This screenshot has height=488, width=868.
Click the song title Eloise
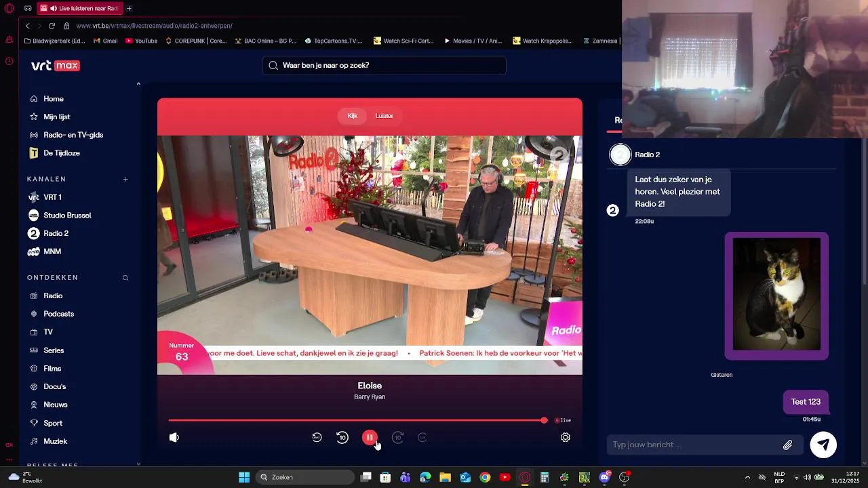click(370, 386)
